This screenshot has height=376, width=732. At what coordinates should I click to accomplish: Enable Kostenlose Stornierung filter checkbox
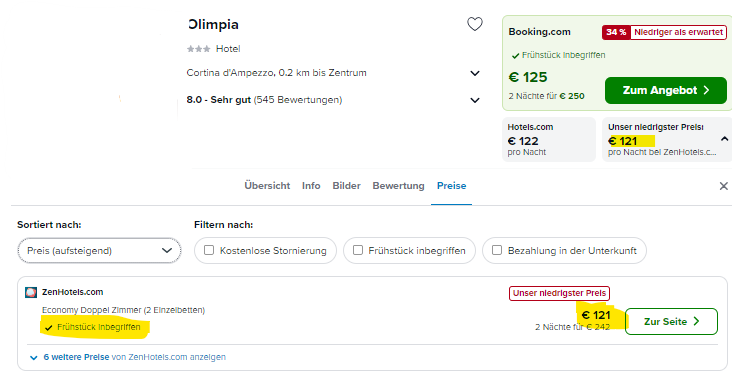coord(209,250)
